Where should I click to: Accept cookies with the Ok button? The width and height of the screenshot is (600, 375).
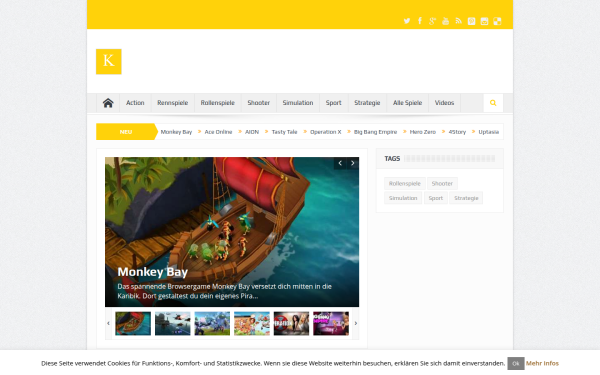pyautogui.click(x=516, y=364)
